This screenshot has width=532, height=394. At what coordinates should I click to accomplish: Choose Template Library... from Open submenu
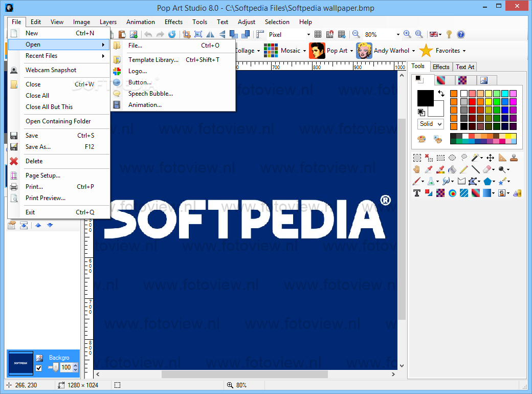pos(174,60)
